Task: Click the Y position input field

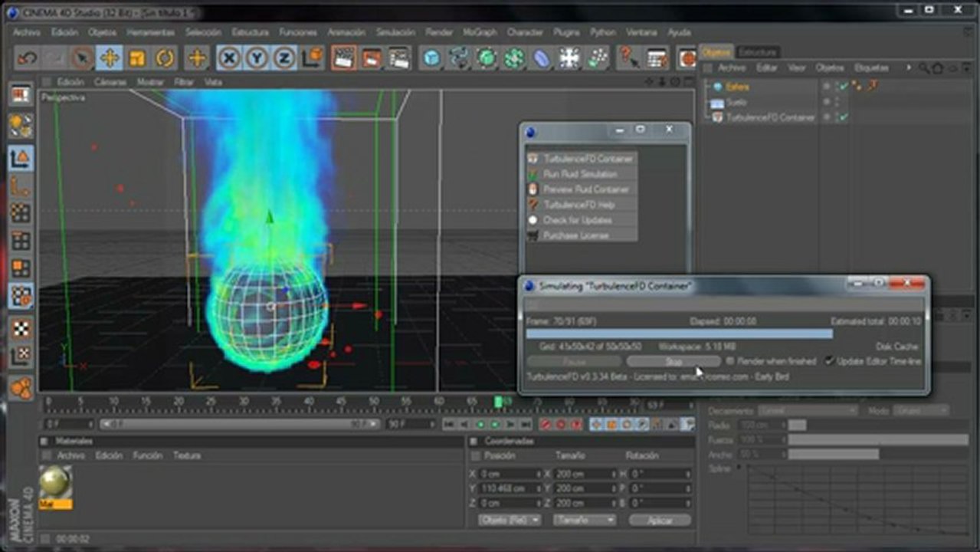Action: (512, 488)
